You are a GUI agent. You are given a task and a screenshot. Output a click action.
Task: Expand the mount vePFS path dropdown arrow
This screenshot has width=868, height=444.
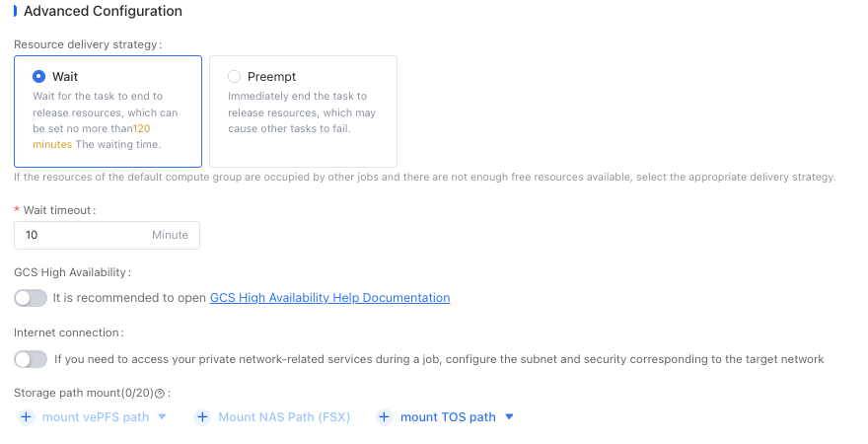click(162, 417)
